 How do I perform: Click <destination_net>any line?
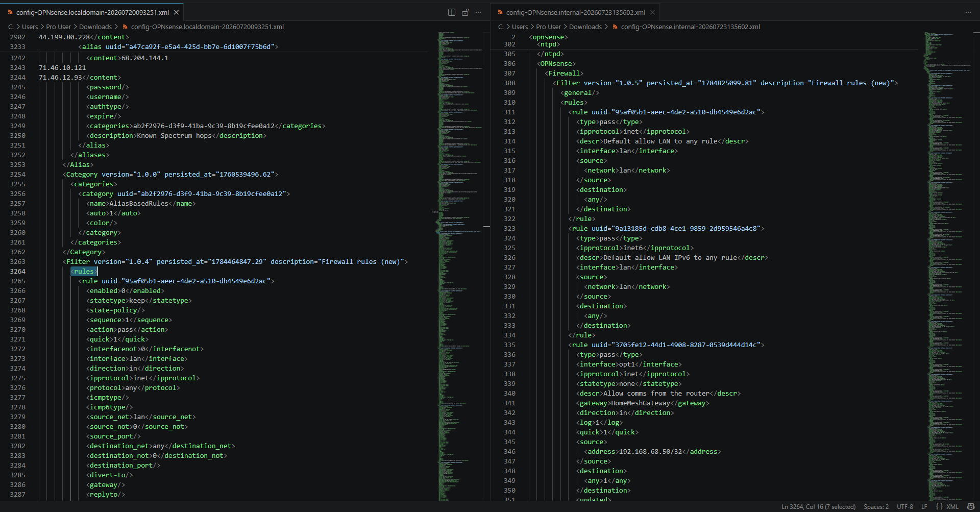pos(161,446)
